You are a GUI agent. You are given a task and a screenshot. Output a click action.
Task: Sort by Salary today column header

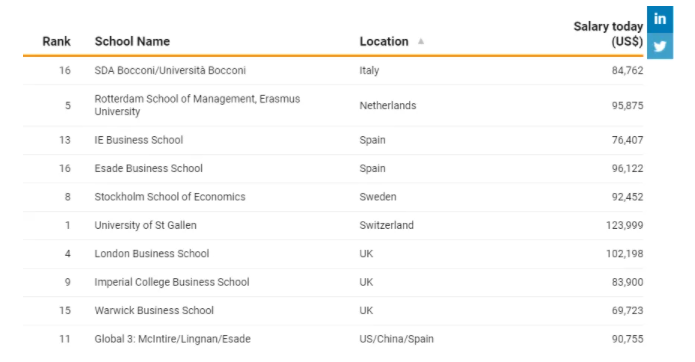pos(608,34)
